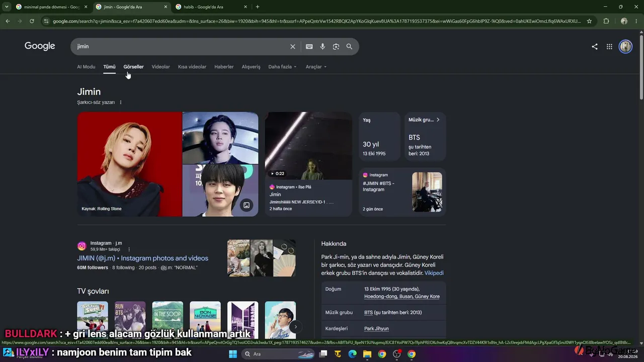Clear the search box with the X icon
644x362 pixels.
293,46
